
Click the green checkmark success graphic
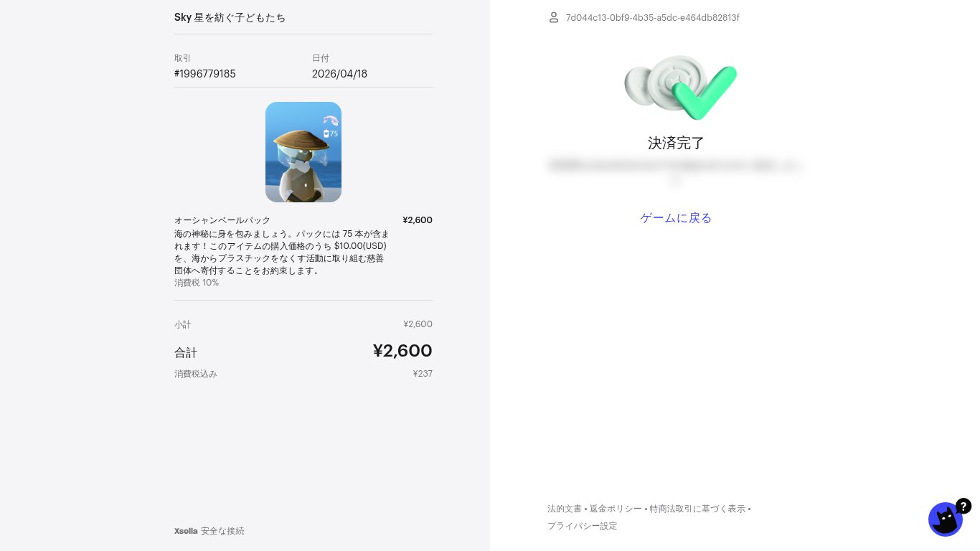pyautogui.click(x=680, y=88)
